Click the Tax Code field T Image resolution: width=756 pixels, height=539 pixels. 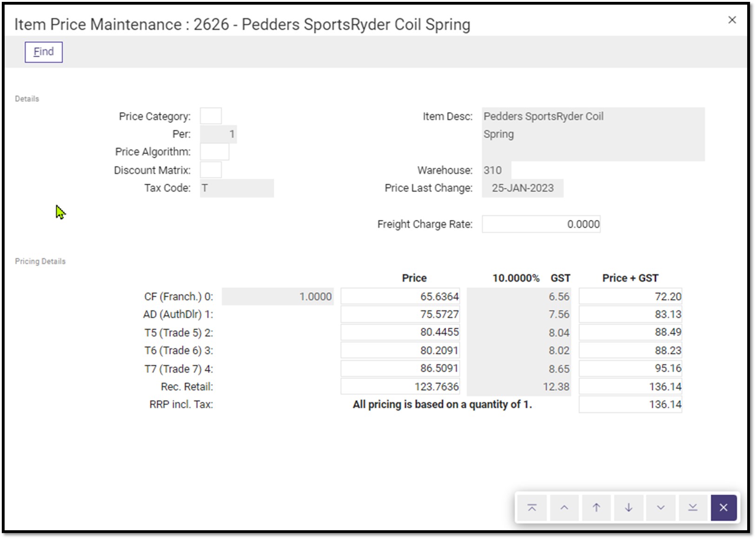237,188
